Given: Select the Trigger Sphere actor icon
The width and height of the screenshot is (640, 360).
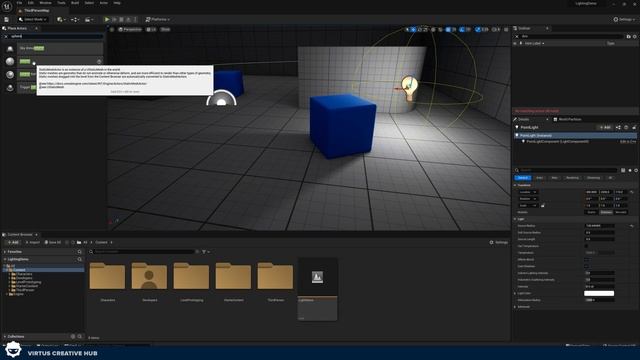Looking at the screenshot, I should (x=10, y=87).
